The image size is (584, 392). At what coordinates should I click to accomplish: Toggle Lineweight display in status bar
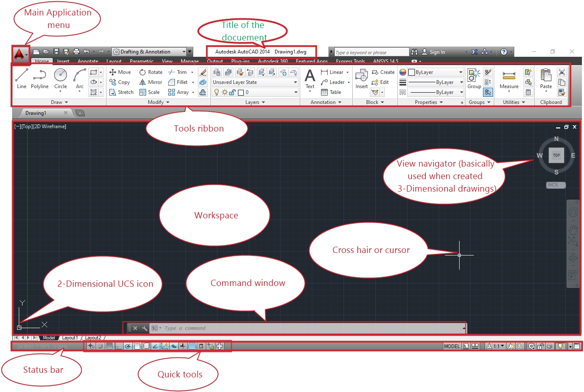pos(183,346)
